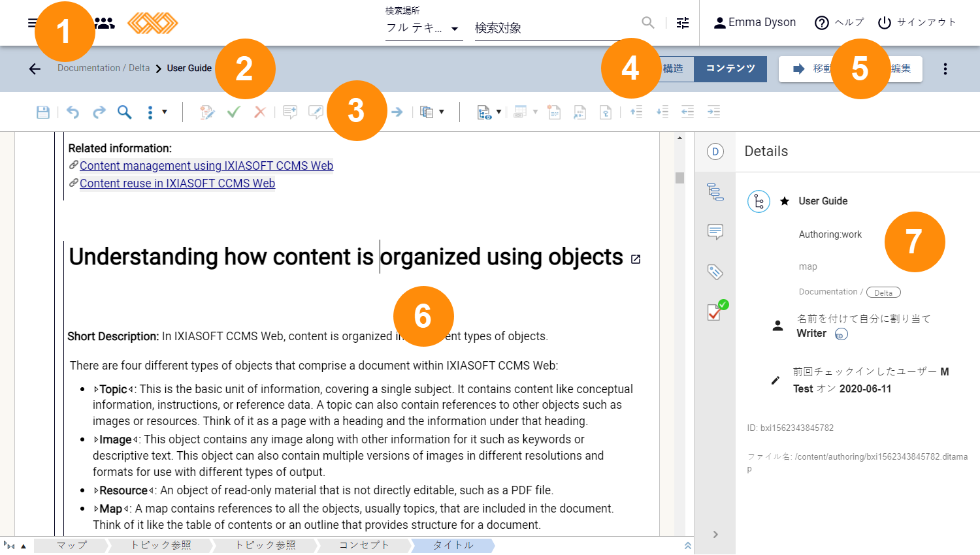The image size is (980, 555).
Task: Open the kebab menu at the right of the header
Action: (x=945, y=69)
